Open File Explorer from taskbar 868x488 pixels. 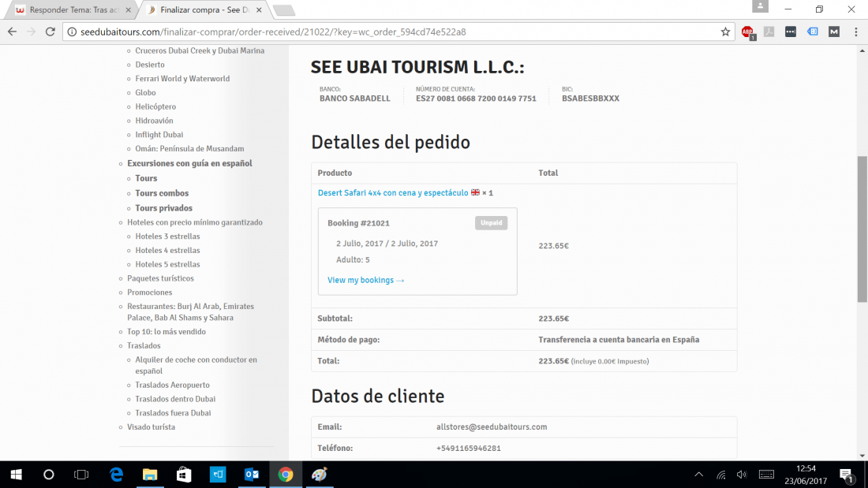click(x=150, y=475)
